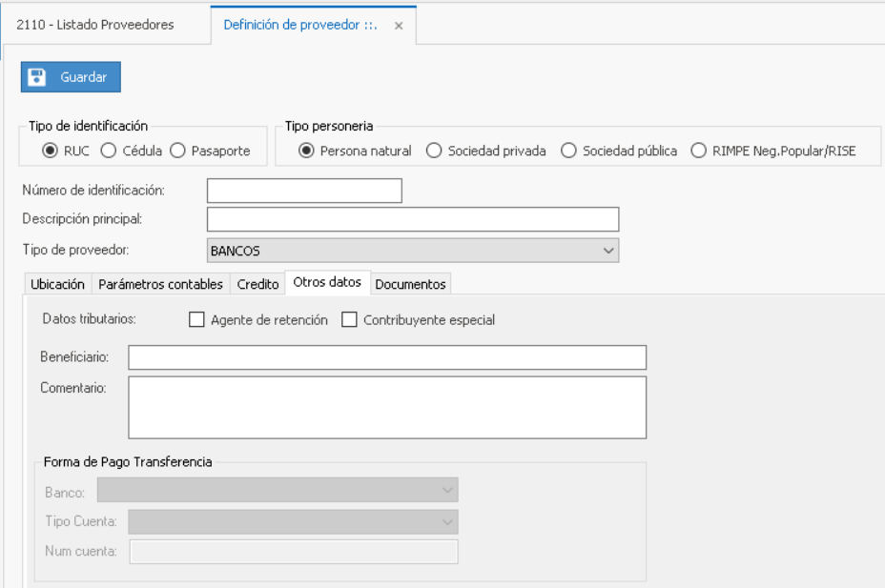Expand the Banco dropdown list
Screen dimensions: 885x588
point(447,491)
